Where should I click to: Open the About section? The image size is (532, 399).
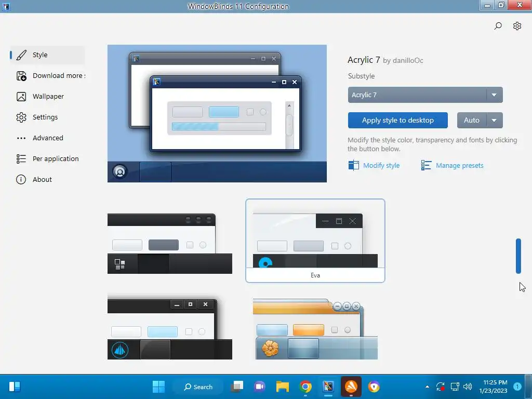point(47,179)
